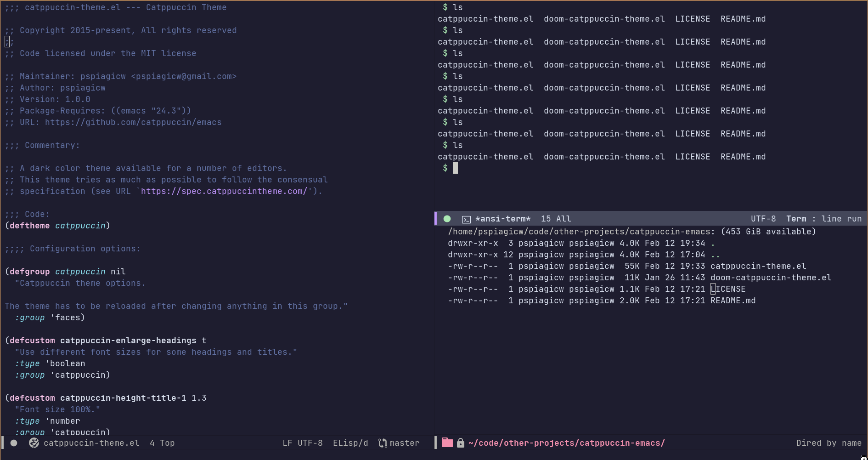Click 'catppuccin-height-title-1' custom variable name

pyautogui.click(x=123, y=398)
